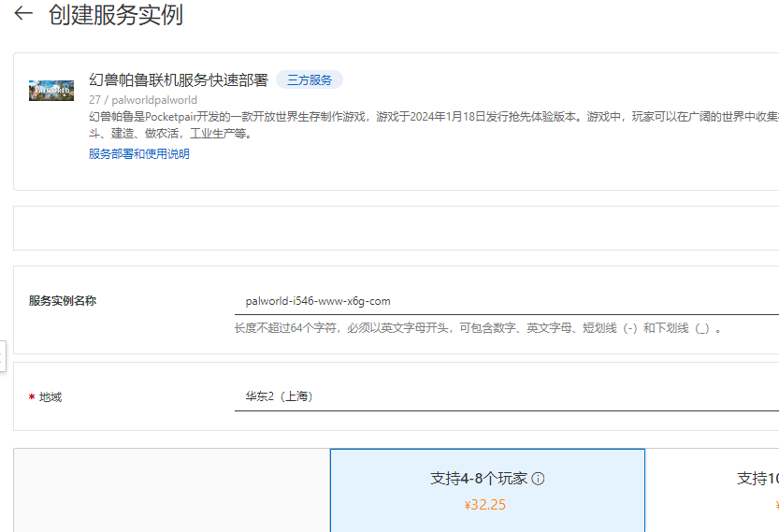
Task: Click the name length hint text
Action: click(x=477, y=328)
